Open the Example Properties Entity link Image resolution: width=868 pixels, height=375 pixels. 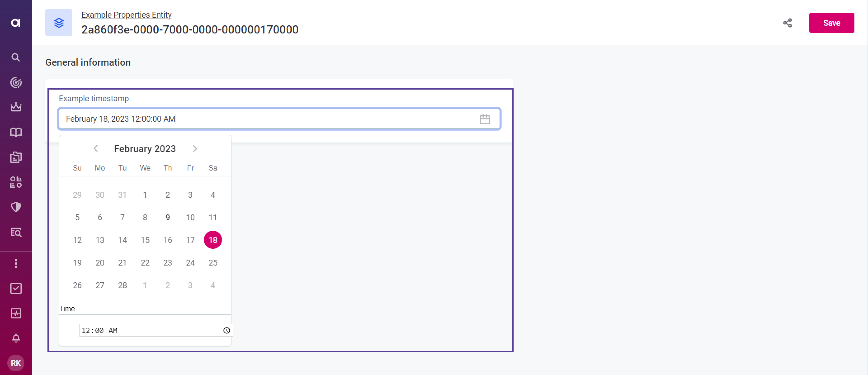tap(126, 14)
